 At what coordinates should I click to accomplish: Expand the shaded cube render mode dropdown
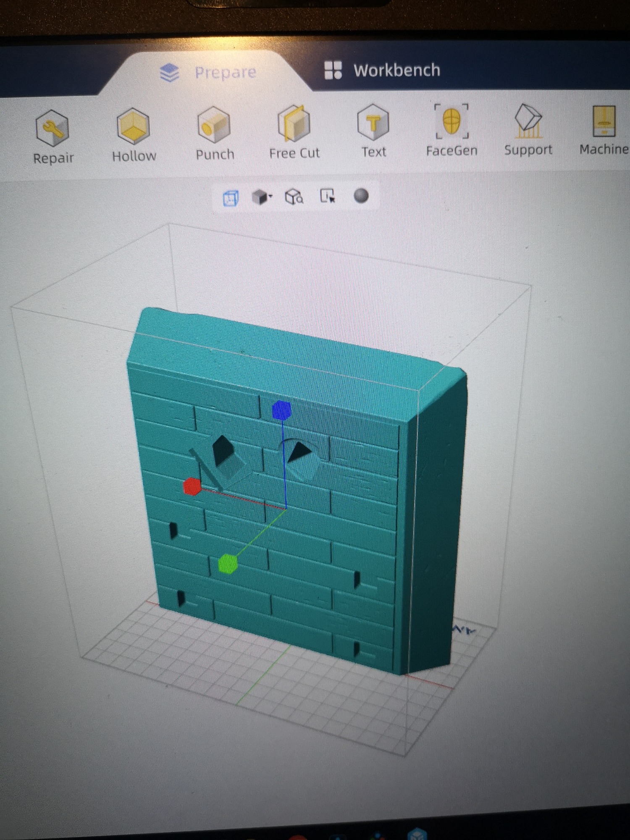point(262,197)
